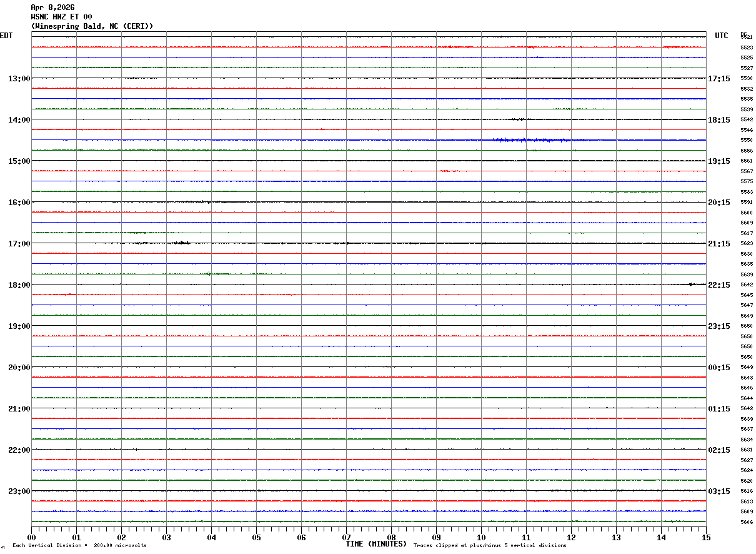Click the 23:15 UTC row label
The image size is (756, 554).
(719, 326)
